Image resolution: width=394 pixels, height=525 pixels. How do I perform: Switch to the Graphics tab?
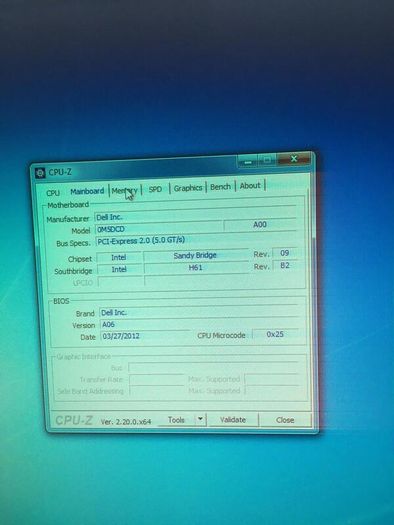(x=188, y=188)
